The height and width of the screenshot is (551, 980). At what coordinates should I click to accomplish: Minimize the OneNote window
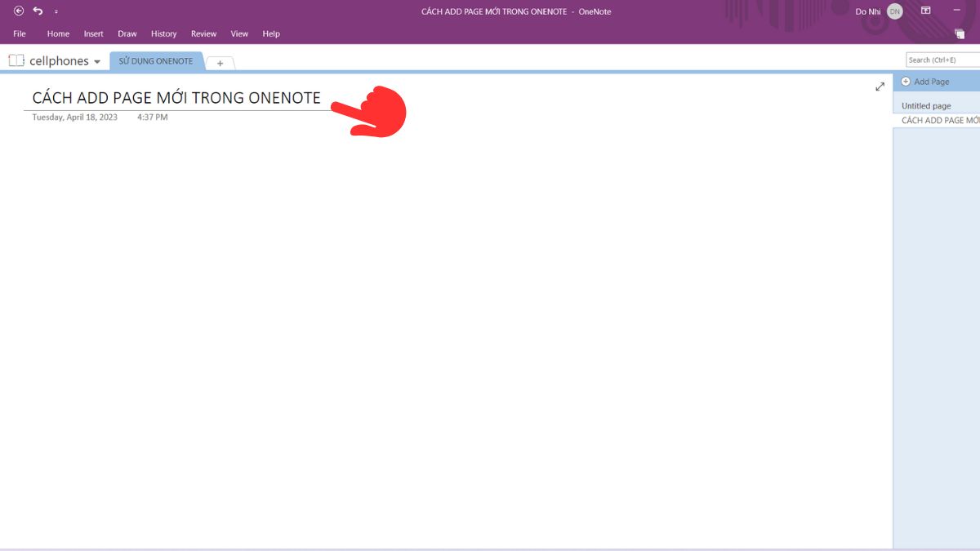coord(957,11)
